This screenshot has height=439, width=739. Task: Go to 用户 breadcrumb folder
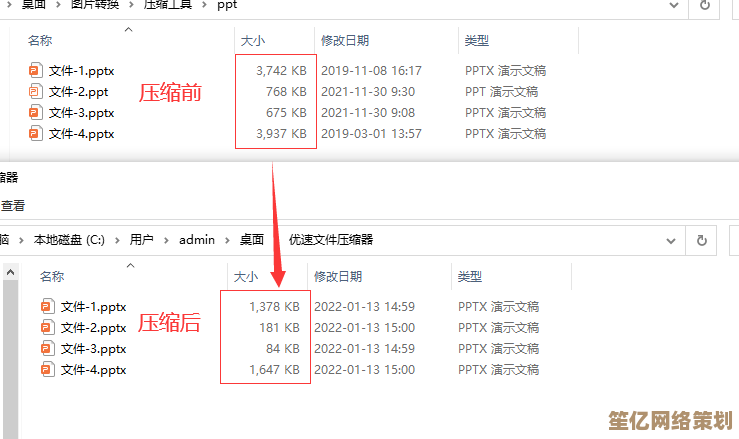click(142, 240)
